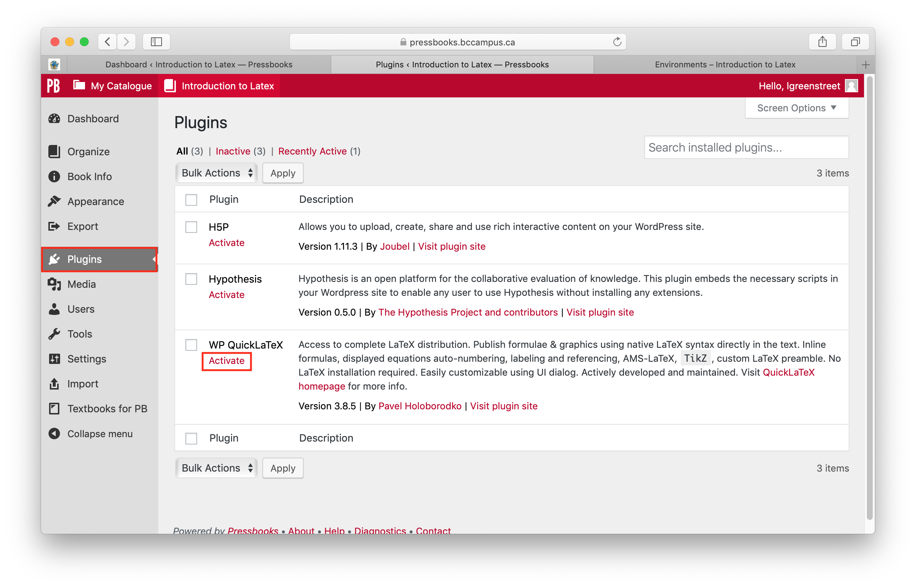Visit plugin site for Hypothesis

coord(600,312)
